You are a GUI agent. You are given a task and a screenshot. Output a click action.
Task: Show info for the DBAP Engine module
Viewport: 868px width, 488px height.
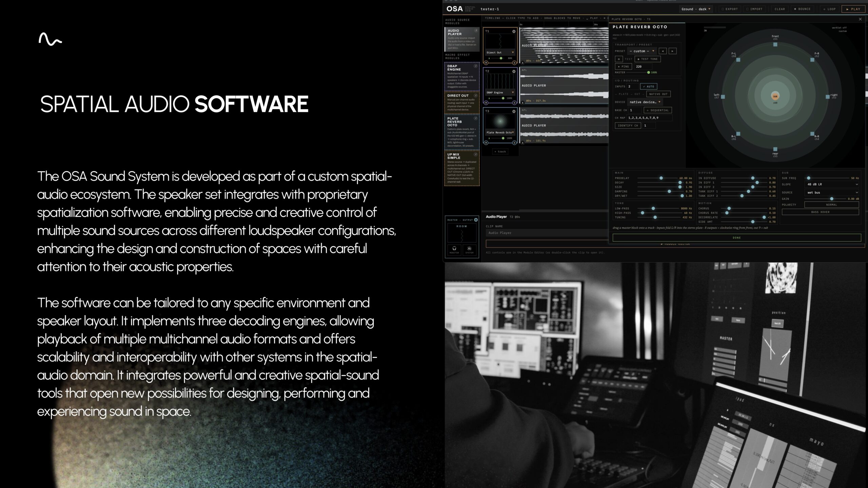coord(476,66)
